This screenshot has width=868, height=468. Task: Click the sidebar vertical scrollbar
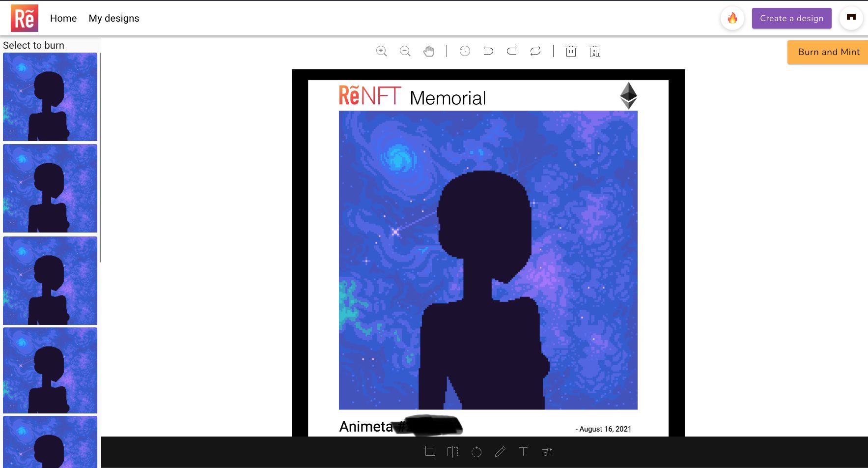[x=100, y=157]
